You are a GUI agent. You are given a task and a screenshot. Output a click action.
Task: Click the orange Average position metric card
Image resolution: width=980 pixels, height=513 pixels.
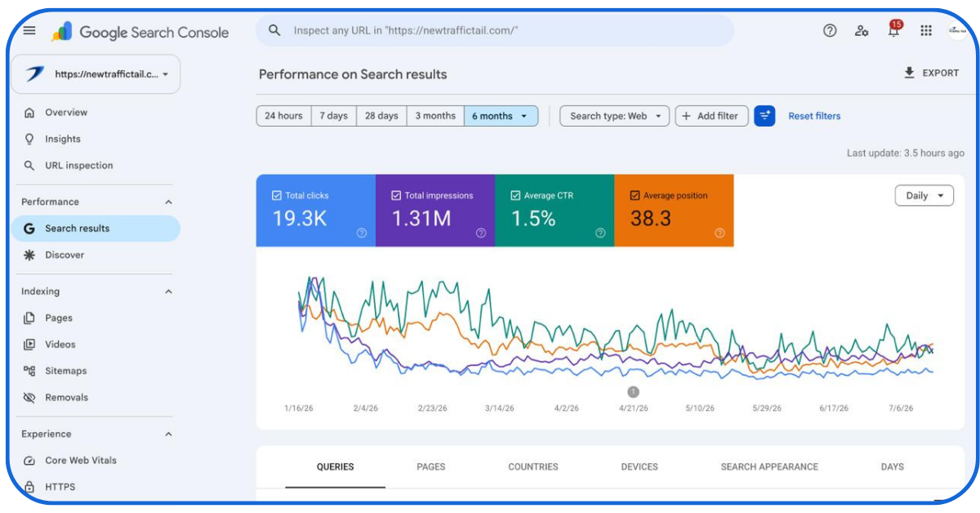tap(674, 210)
